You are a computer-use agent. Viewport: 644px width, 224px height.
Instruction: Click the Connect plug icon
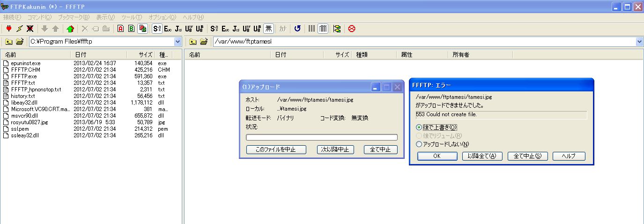(9, 29)
